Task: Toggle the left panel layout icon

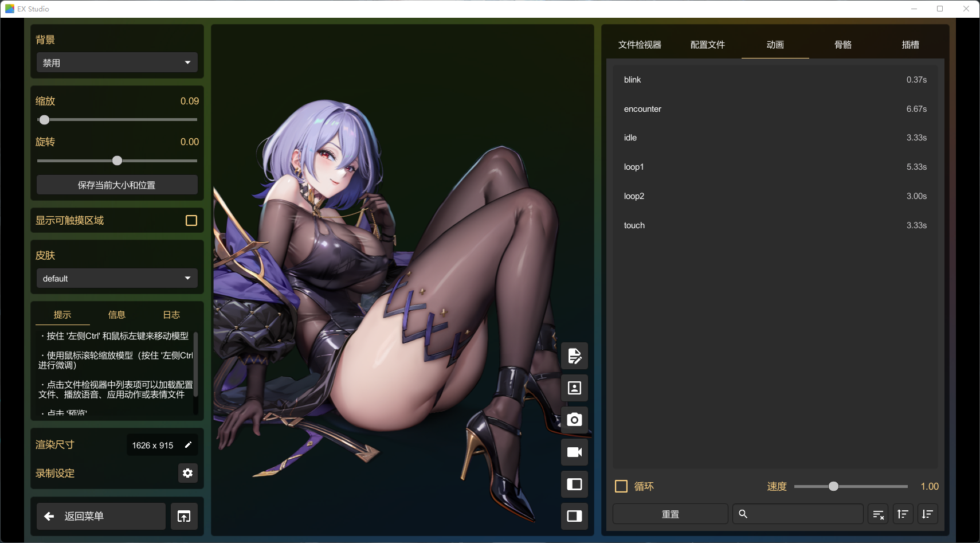Action: click(x=574, y=485)
